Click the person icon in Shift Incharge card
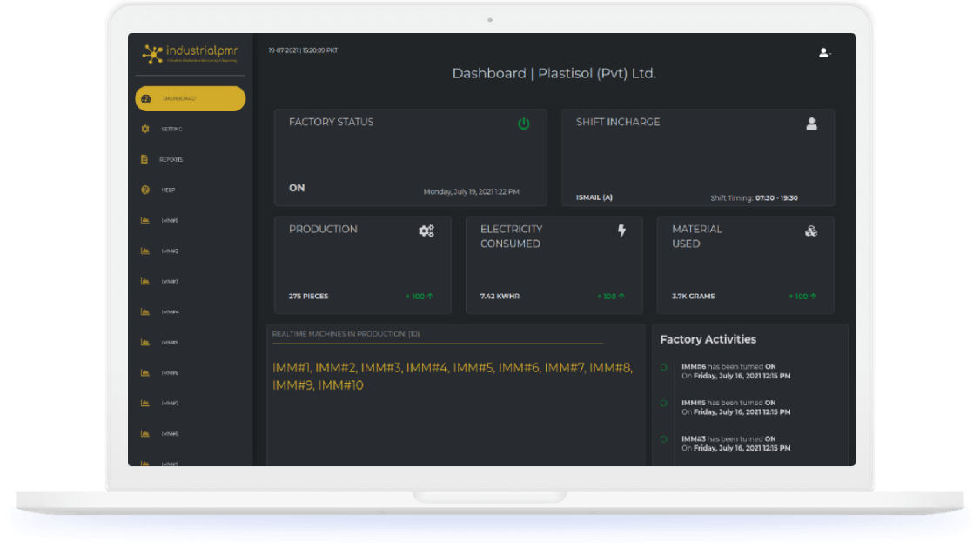Screen dimensions: 980x548 tap(811, 124)
